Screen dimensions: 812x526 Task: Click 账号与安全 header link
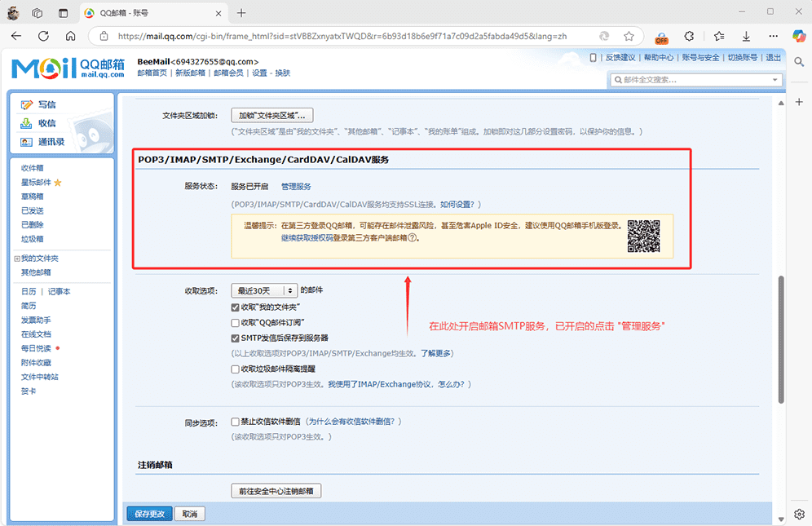coord(700,58)
